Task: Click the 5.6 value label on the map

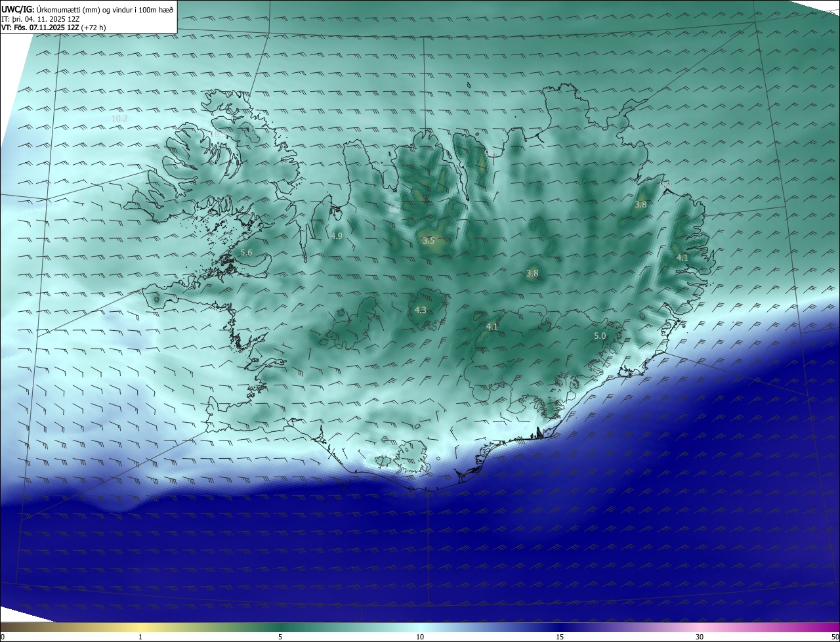Action: pos(246,253)
